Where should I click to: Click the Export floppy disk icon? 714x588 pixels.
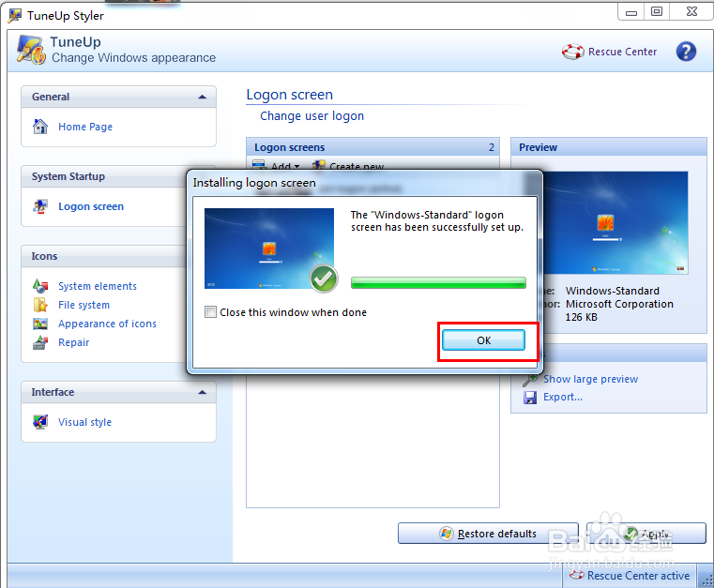pos(529,398)
